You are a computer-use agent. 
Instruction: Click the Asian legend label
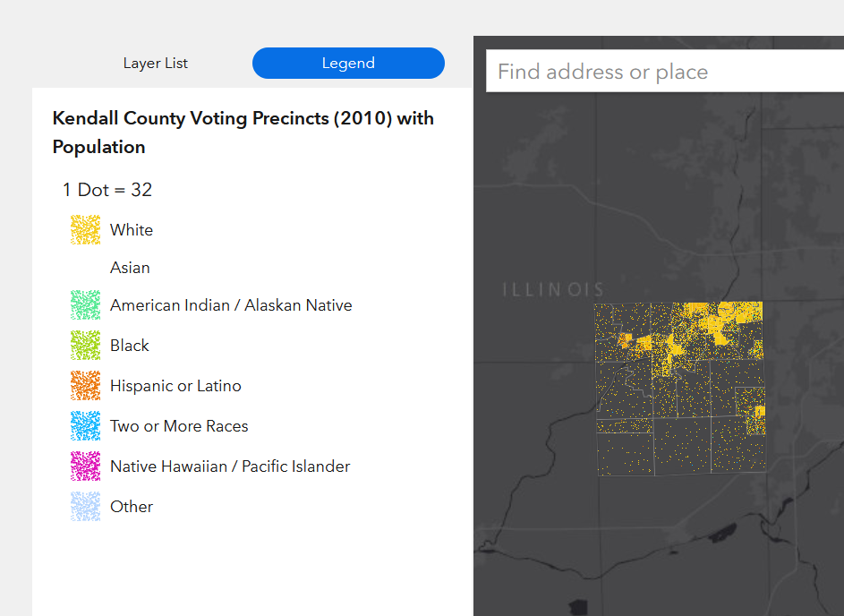[130, 268]
